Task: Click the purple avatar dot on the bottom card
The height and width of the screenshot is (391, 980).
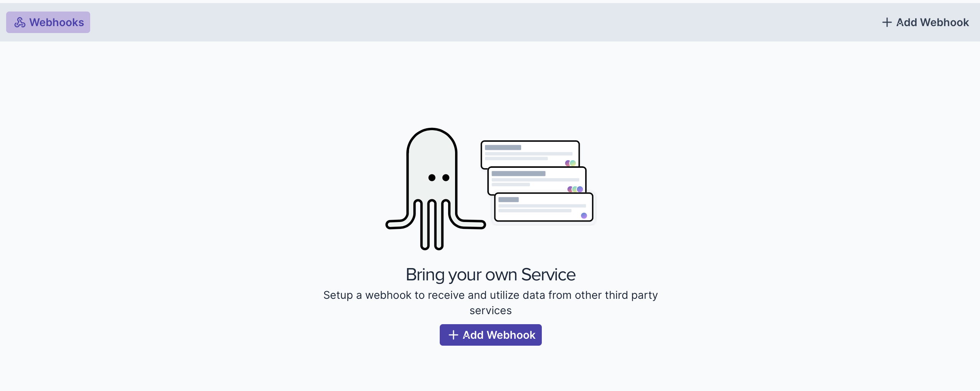Action: pyautogui.click(x=584, y=215)
